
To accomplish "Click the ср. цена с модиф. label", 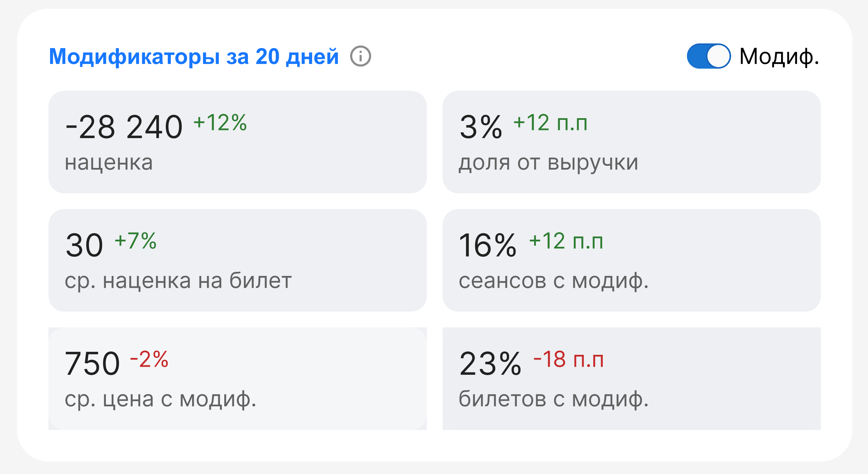I will (161, 399).
